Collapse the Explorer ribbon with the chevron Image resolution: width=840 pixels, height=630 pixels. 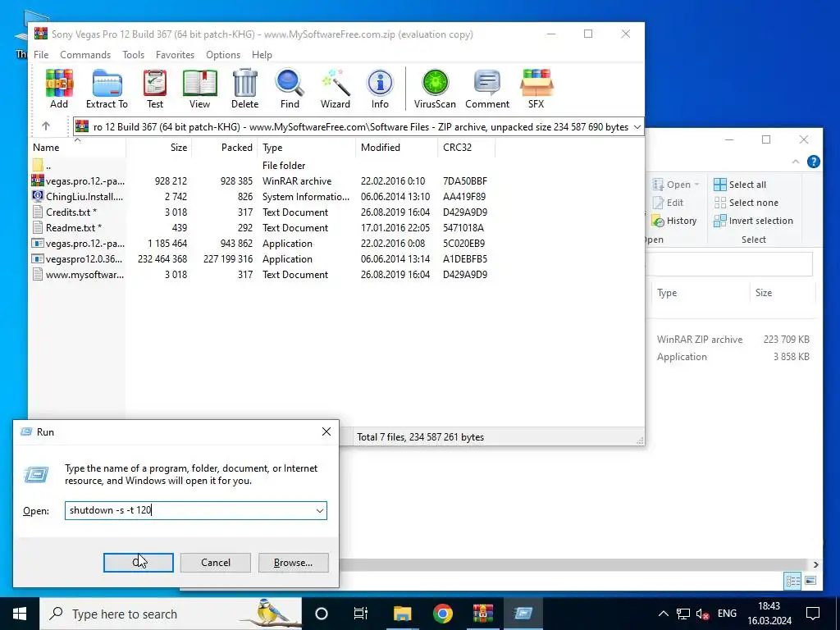[796, 162]
